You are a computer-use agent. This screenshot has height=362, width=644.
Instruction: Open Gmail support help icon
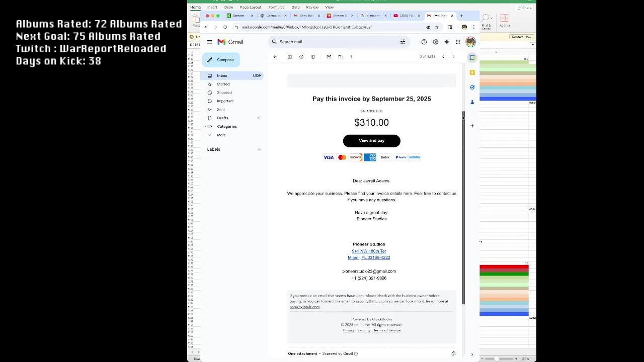coord(424,42)
